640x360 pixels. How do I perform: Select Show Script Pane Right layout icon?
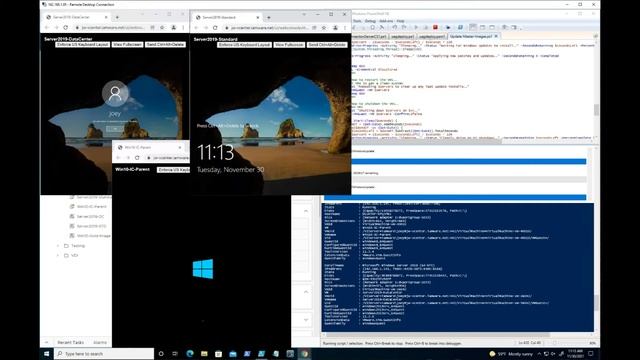click(x=482, y=27)
